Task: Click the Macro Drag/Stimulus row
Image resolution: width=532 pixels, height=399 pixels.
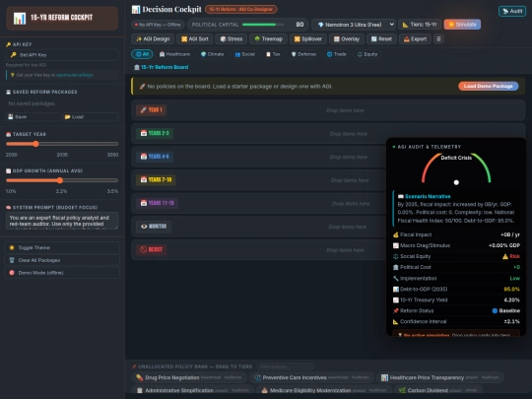Action: (x=456, y=245)
